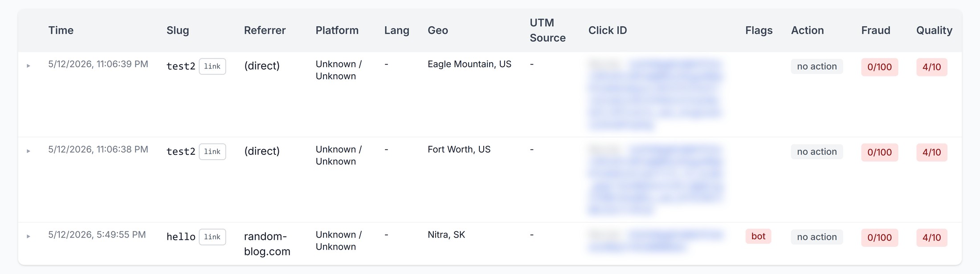Open blurred Click ID link in Nitra row
The image size is (980, 274).
(x=655, y=241)
